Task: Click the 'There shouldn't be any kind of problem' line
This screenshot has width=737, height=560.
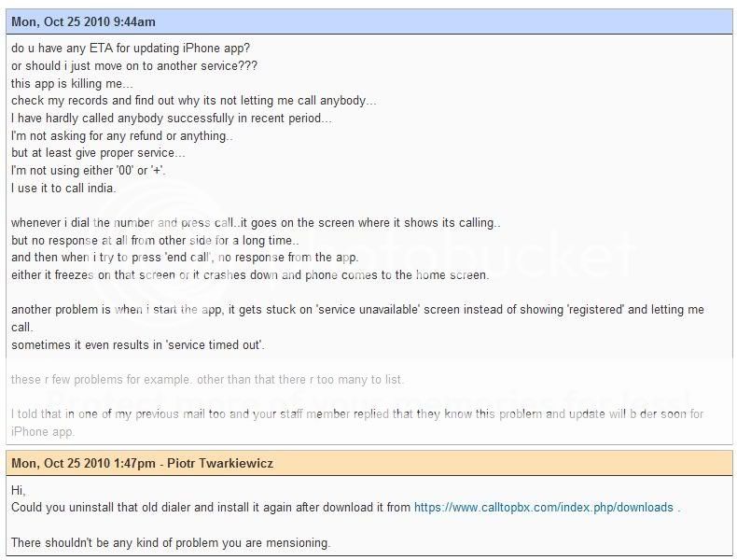Action: [x=171, y=542]
